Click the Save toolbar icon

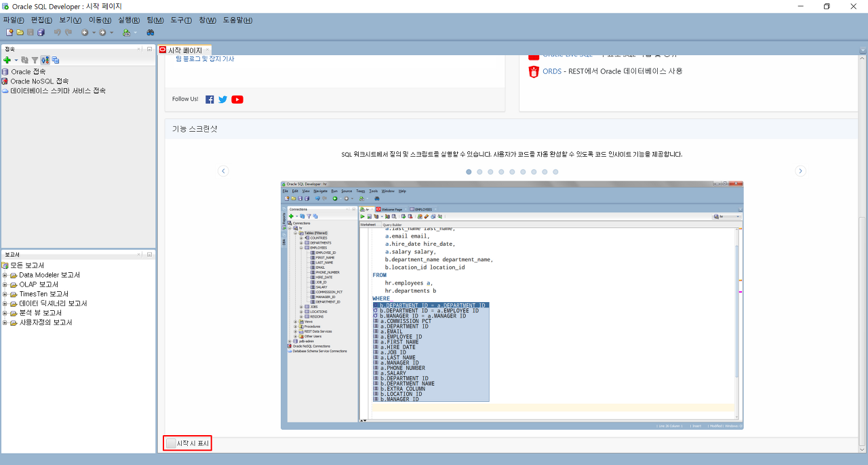pos(31,32)
